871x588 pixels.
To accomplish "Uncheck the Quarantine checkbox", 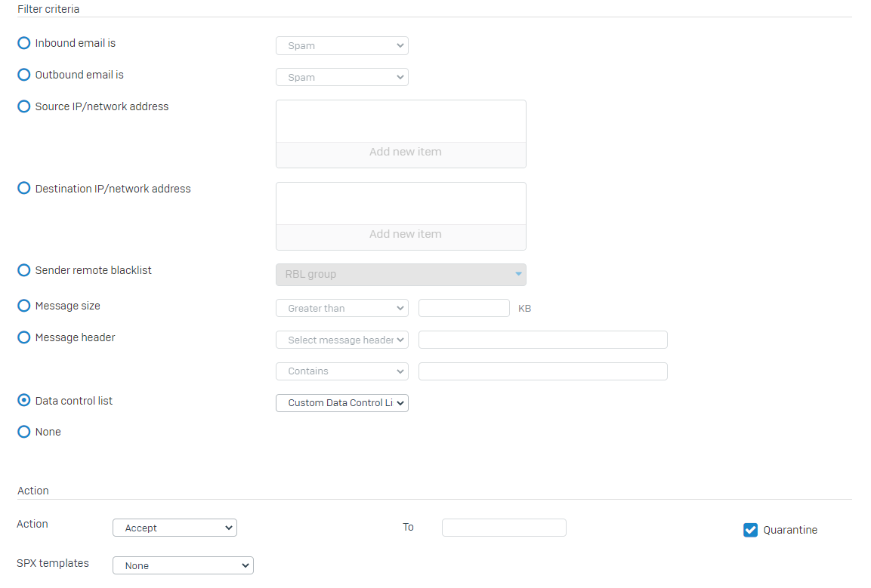I will [750, 530].
